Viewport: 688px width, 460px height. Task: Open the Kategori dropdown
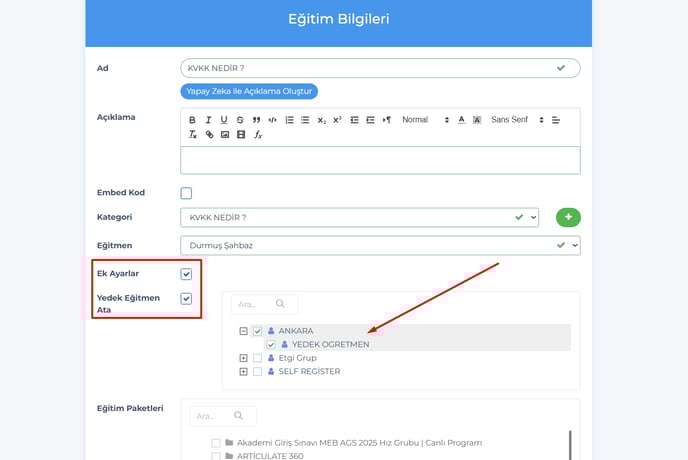(x=359, y=217)
